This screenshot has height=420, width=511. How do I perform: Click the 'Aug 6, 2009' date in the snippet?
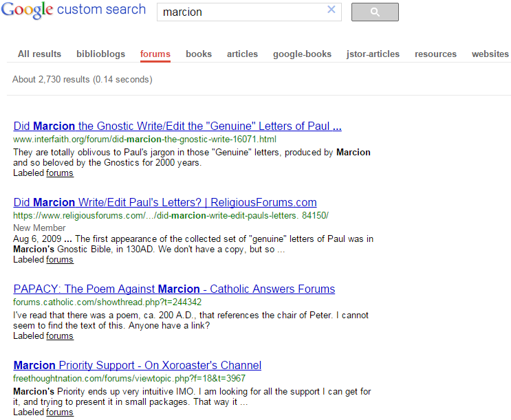pos(37,239)
